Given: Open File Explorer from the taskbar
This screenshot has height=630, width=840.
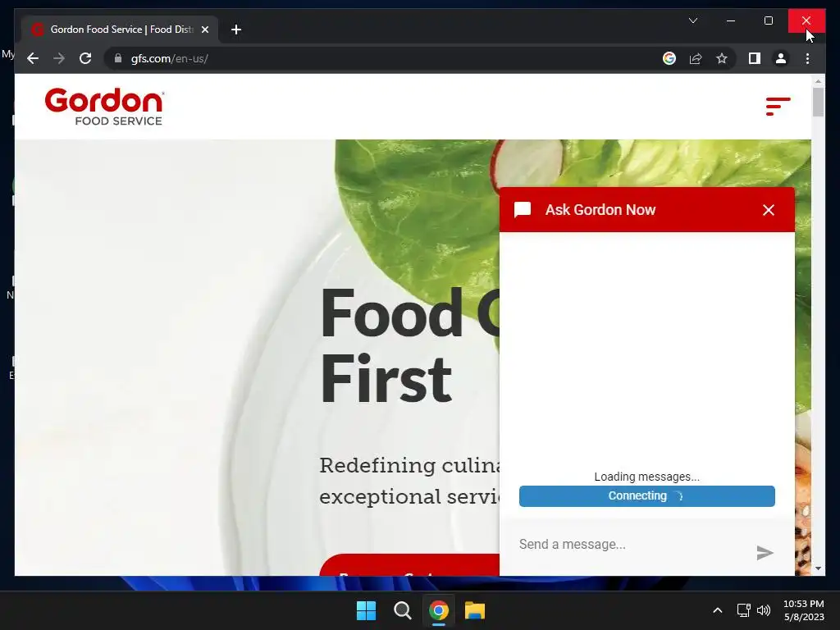Looking at the screenshot, I should pyautogui.click(x=475, y=610).
